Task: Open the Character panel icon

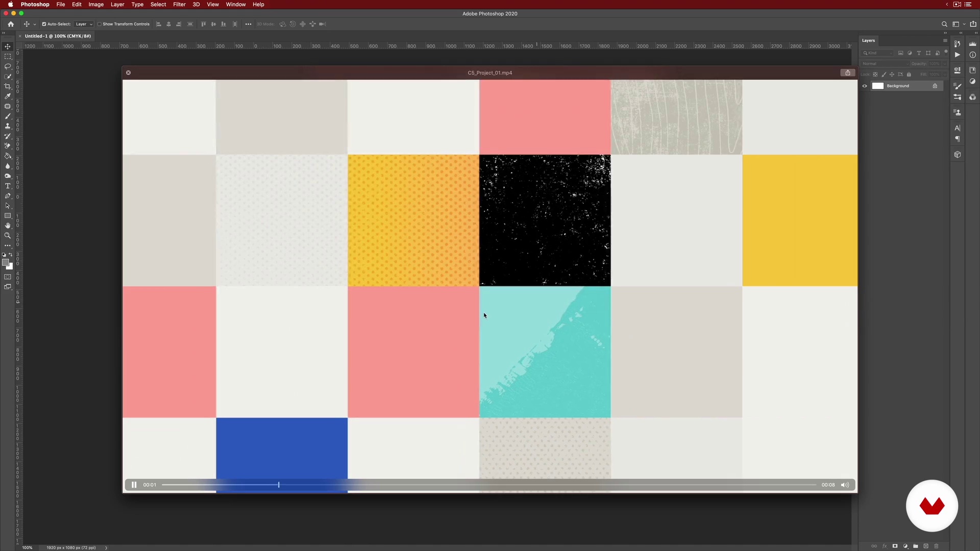Action: pyautogui.click(x=958, y=128)
